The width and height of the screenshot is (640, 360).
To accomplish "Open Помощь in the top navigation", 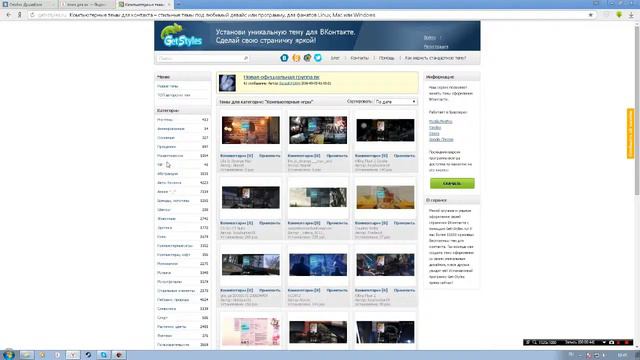I will click(x=386, y=58).
